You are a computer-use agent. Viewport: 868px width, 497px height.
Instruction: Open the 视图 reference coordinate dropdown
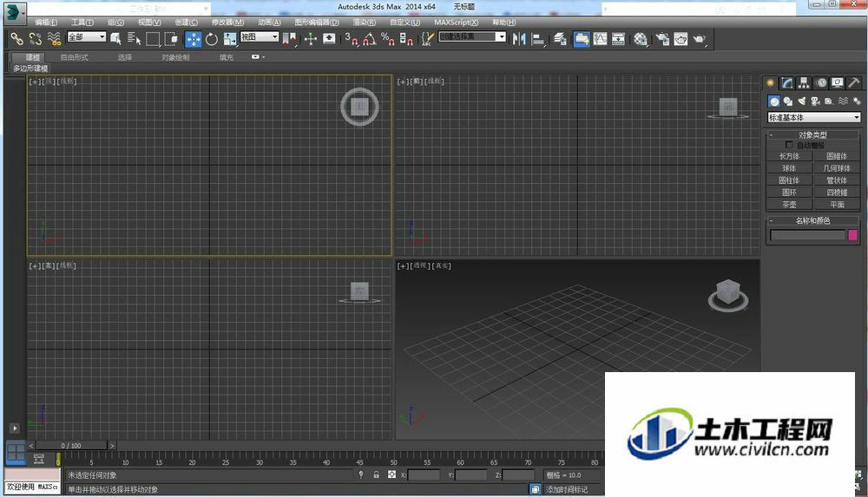260,36
